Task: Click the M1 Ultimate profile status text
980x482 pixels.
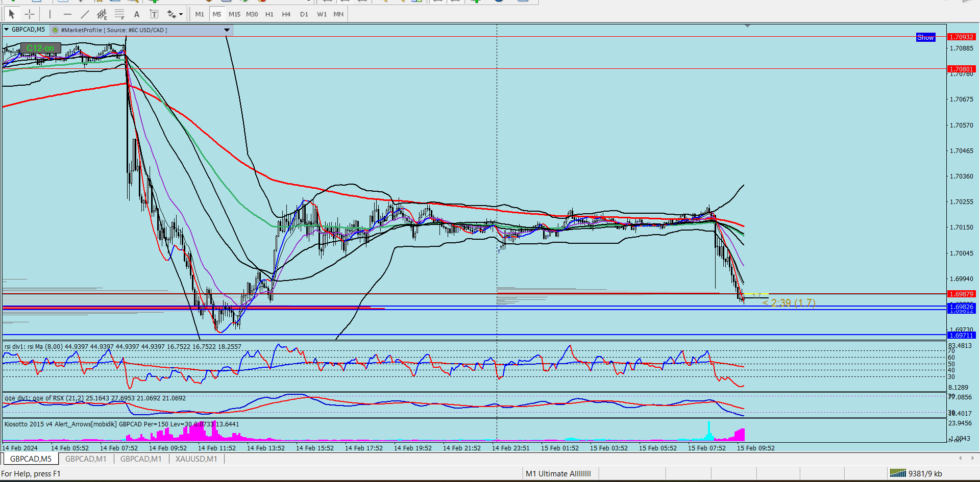Action: pyautogui.click(x=558, y=474)
